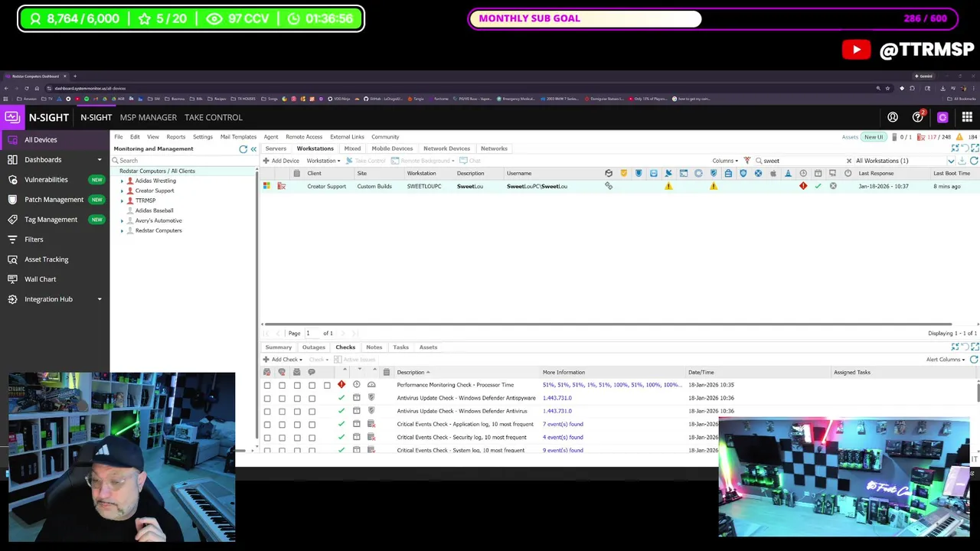The width and height of the screenshot is (980, 551).
Task: Expand the Dashboards sidebar submenu arrow
Action: pyautogui.click(x=99, y=160)
